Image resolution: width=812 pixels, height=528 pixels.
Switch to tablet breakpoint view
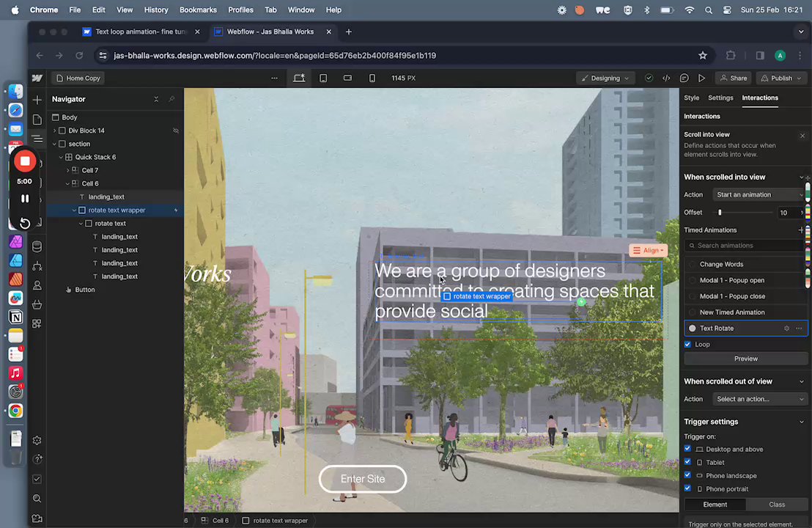pyautogui.click(x=323, y=78)
